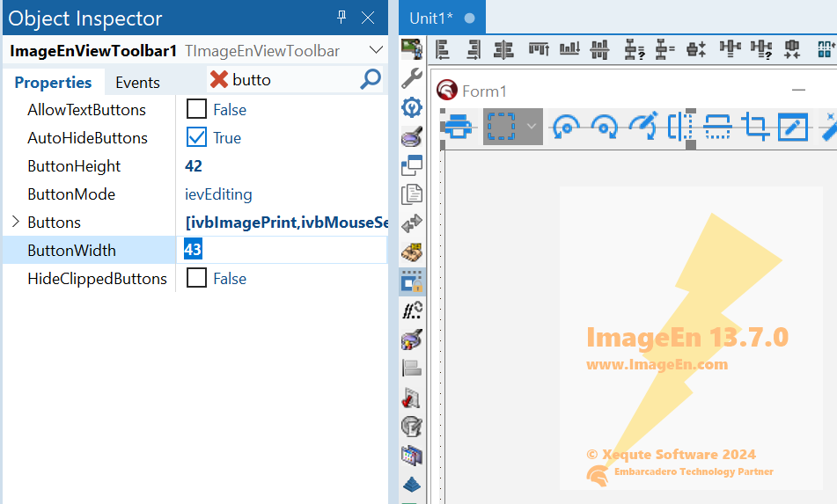Clear the property filter with red X
This screenshot has height=504, width=837.
219,79
